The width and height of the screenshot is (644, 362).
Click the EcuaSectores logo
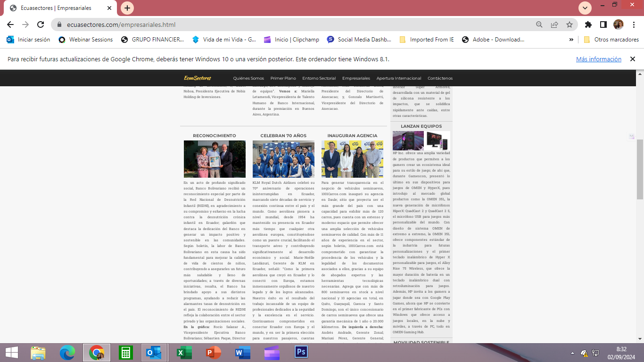tap(198, 78)
